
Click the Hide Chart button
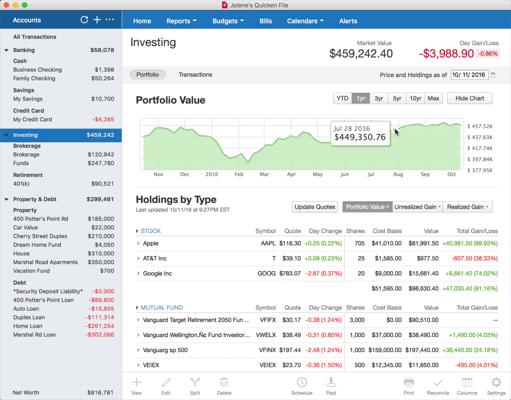(x=470, y=98)
